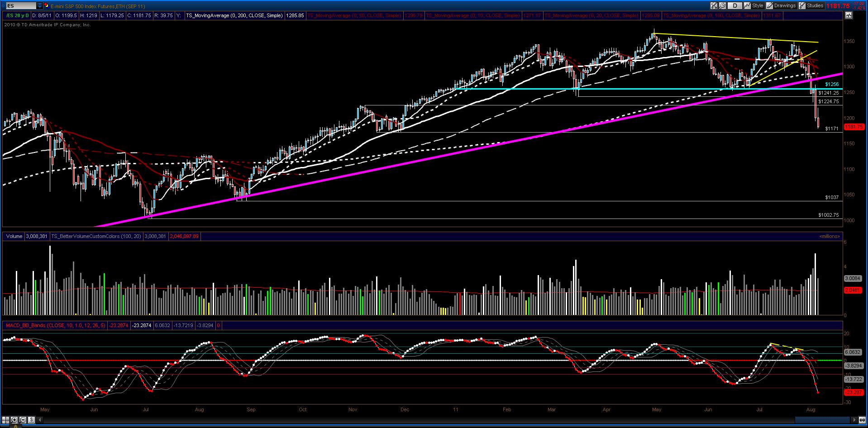
Task: Open the Drawings menu
Action: (781, 6)
